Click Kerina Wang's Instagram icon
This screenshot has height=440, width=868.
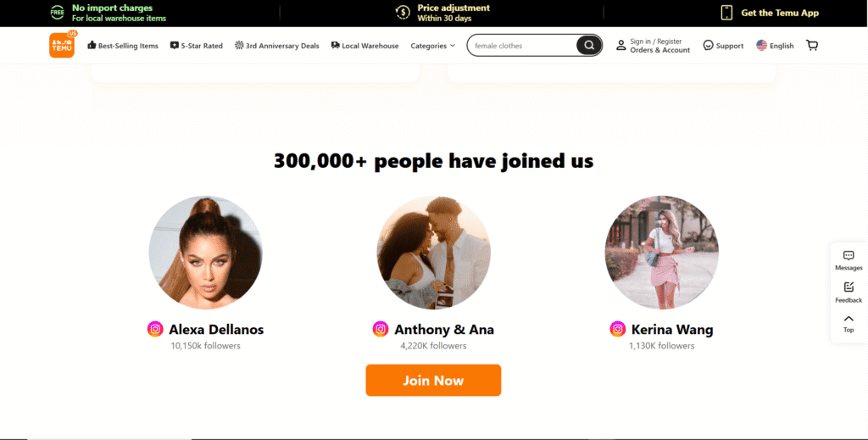coord(618,329)
